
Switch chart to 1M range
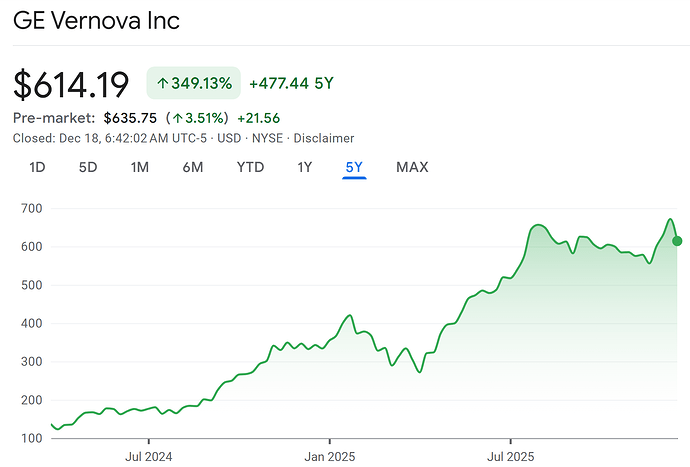point(140,167)
